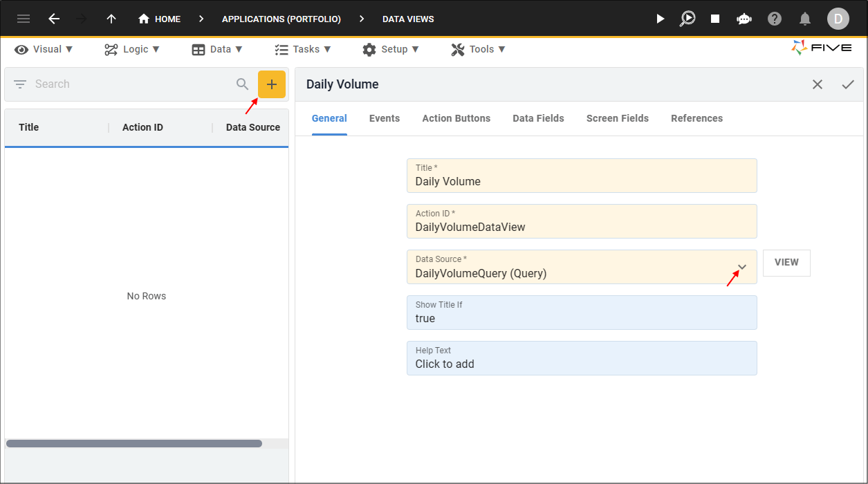Cancel the Daily Volume form with X
The image size is (868, 484).
818,84
